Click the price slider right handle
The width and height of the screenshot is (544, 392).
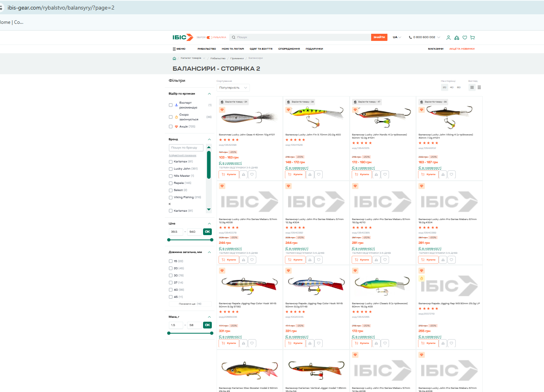[x=212, y=240]
